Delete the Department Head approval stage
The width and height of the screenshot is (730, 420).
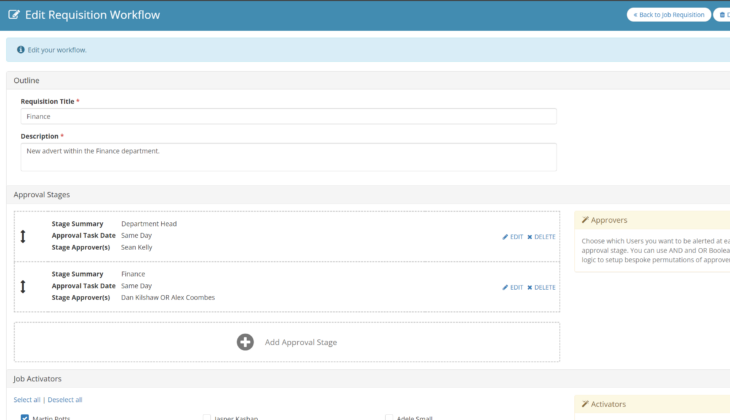[x=541, y=237]
